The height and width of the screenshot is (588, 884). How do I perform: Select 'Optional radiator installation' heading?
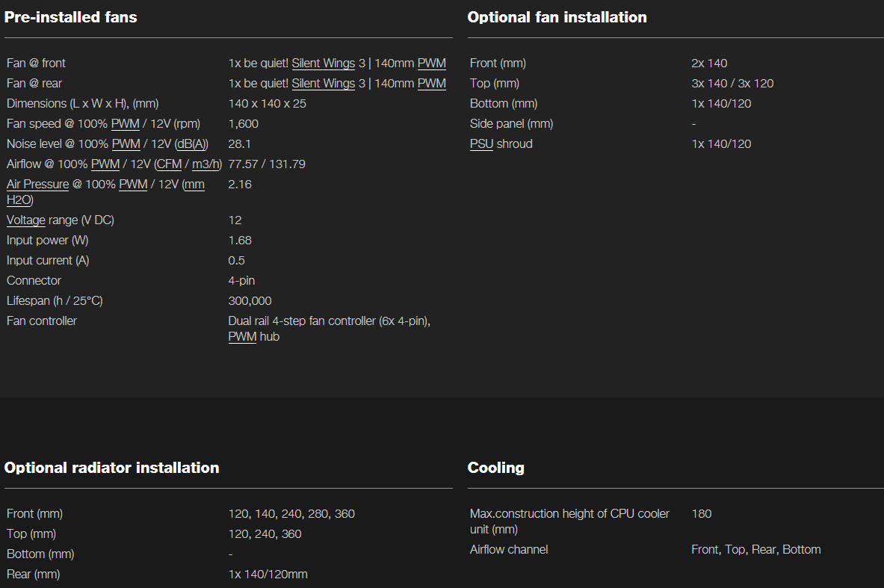(x=111, y=468)
